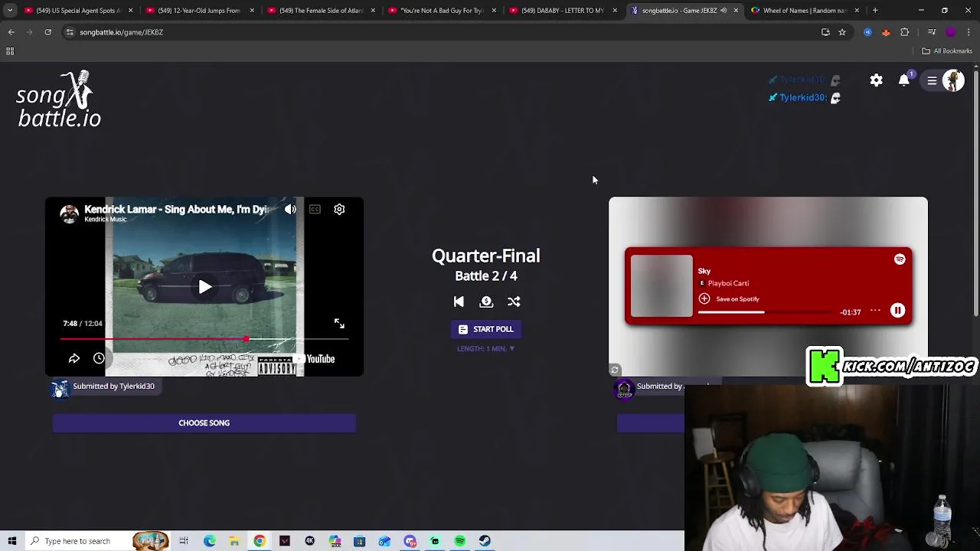Pause the Spotify track Sky
The width and height of the screenshot is (980, 551).
897,311
